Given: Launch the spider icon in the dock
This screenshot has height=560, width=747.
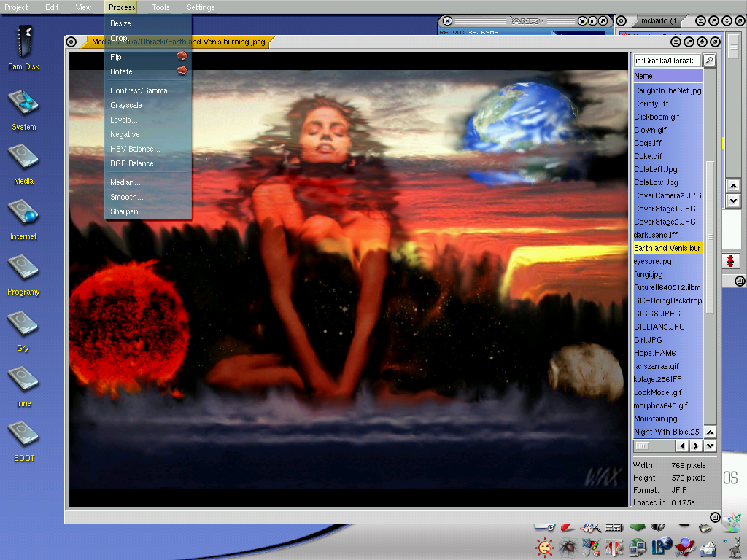Looking at the screenshot, I should pos(567,548).
